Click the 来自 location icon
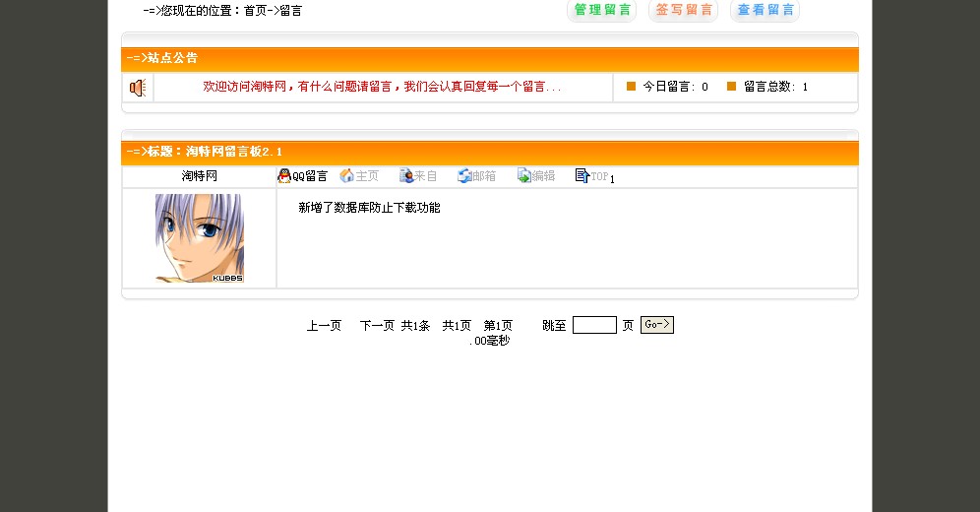Image resolution: width=980 pixels, height=512 pixels. click(406, 175)
